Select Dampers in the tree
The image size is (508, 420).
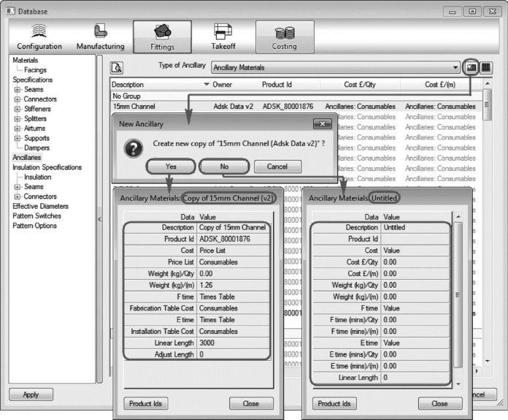coord(37,148)
